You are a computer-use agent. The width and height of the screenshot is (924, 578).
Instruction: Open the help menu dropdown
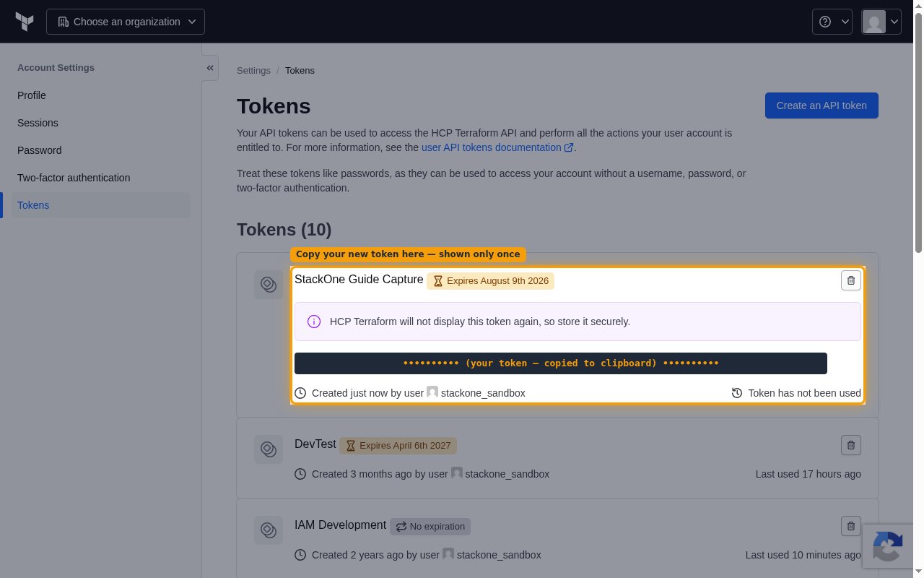click(x=832, y=22)
